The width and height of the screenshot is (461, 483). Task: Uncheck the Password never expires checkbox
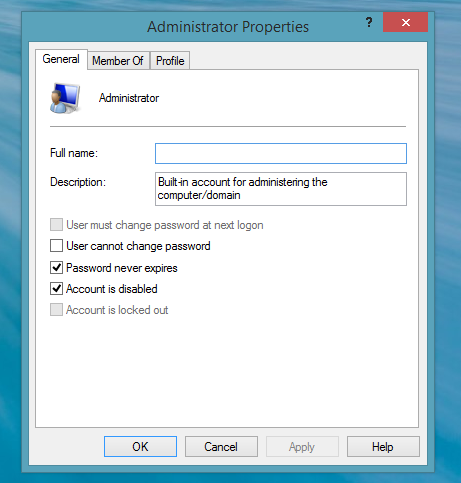pos(56,268)
